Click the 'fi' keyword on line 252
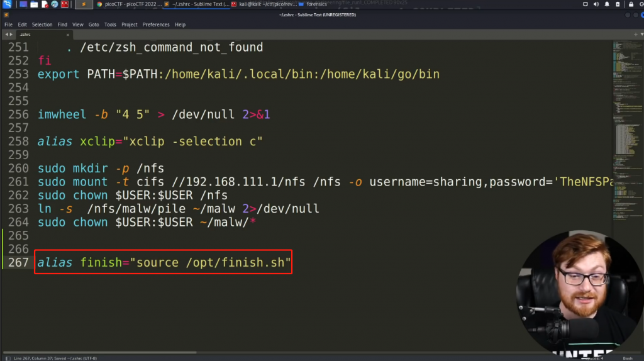 point(45,61)
